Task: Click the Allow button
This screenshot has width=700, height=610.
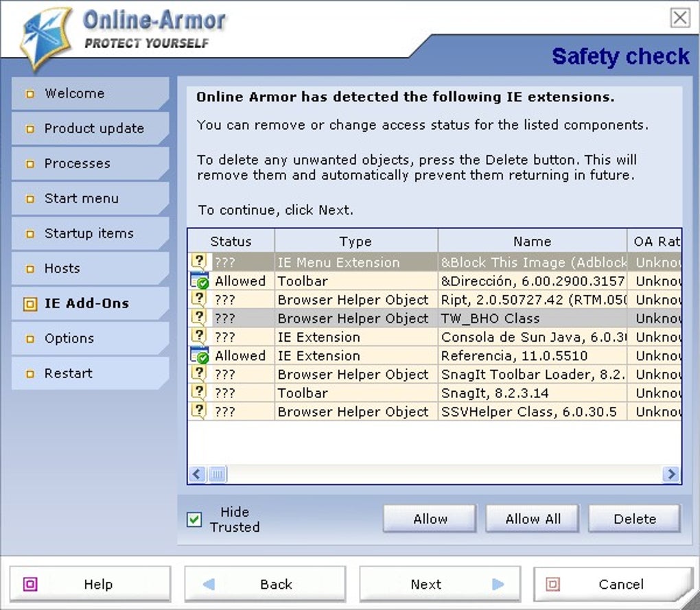Action: (x=430, y=519)
